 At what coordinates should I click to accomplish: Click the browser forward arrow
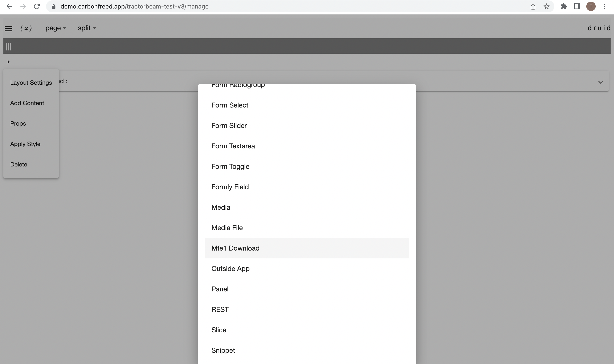(23, 6)
